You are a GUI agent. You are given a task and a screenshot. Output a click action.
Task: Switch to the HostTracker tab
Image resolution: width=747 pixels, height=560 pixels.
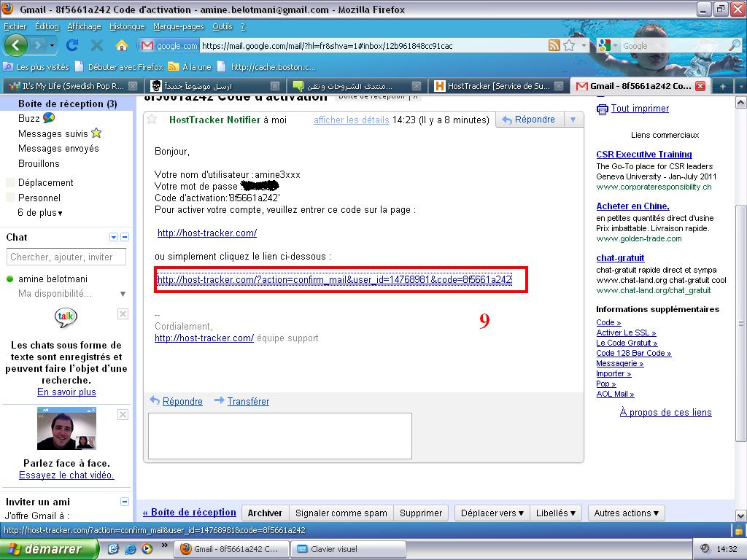498,86
